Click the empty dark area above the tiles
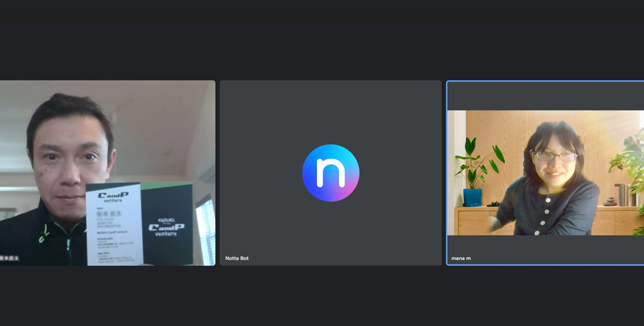 point(322,42)
